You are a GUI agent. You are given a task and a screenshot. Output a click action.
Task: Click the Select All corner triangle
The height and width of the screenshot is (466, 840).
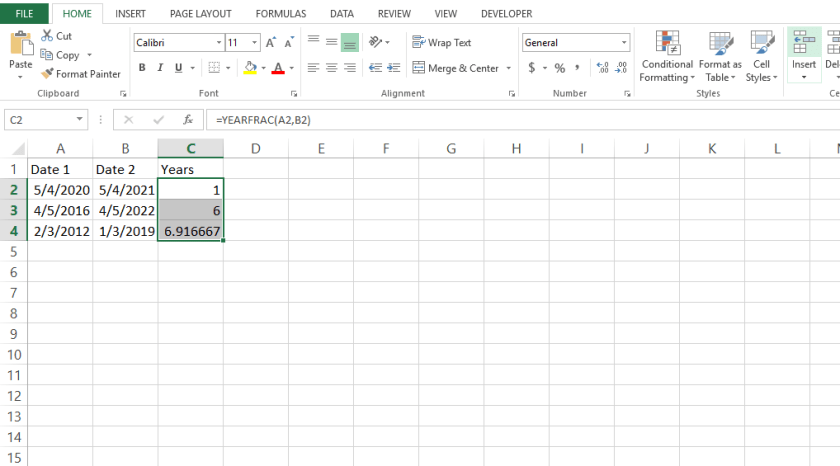point(18,148)
